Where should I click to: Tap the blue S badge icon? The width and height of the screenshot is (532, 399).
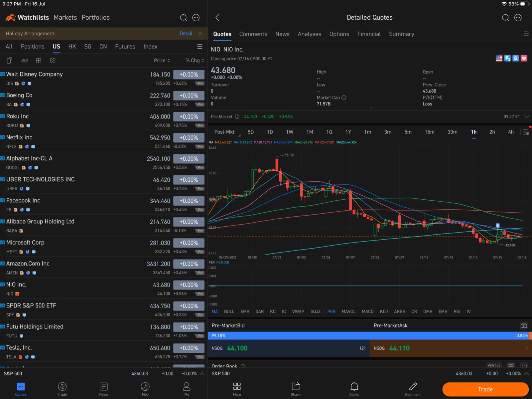click(516, 58)
